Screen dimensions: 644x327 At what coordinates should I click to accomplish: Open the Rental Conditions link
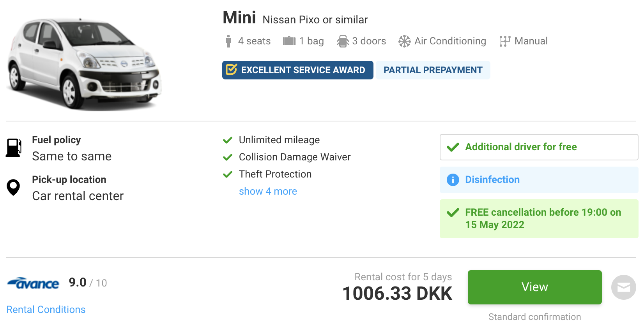[x=46, y=309]
